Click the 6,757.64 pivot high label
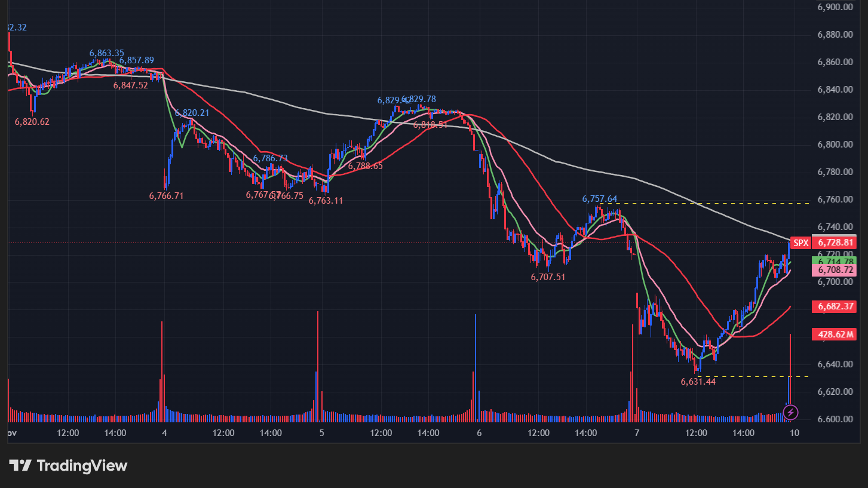 pyautogui.click(x=600, y=199)
